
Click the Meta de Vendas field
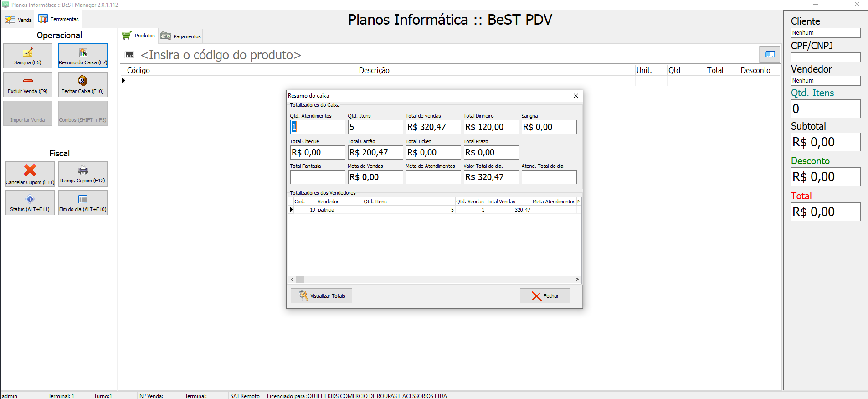(x=375, y=177)
